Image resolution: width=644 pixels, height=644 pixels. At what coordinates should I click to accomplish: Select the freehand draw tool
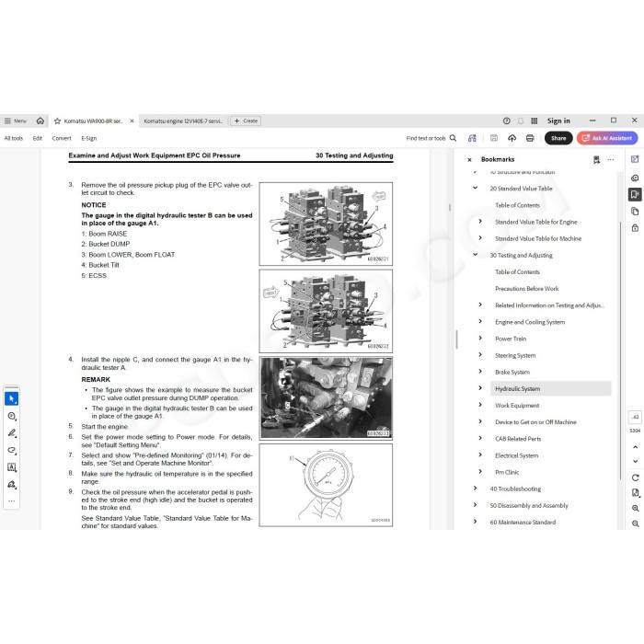(11, 451)
